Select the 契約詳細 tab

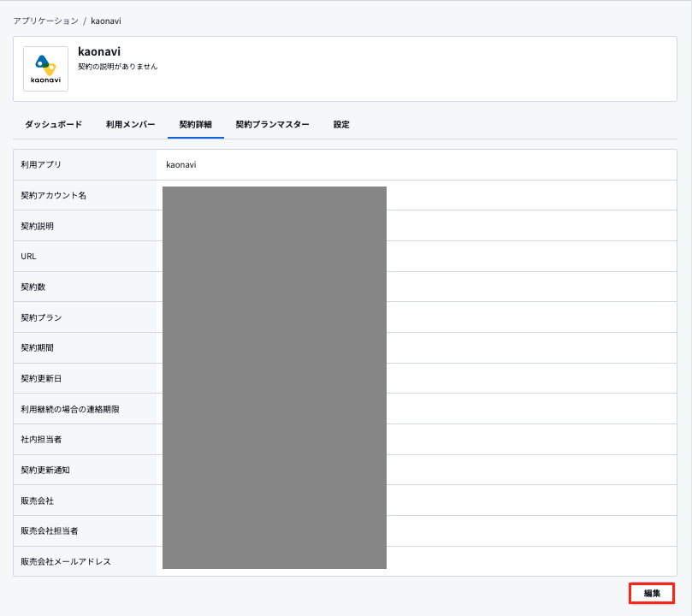196,124
